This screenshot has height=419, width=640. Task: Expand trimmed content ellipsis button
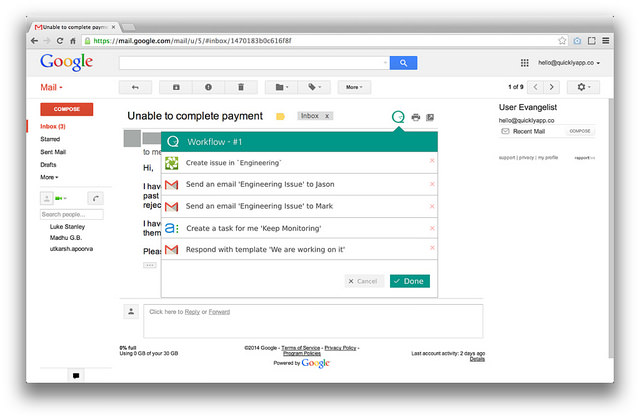point(149,265)
